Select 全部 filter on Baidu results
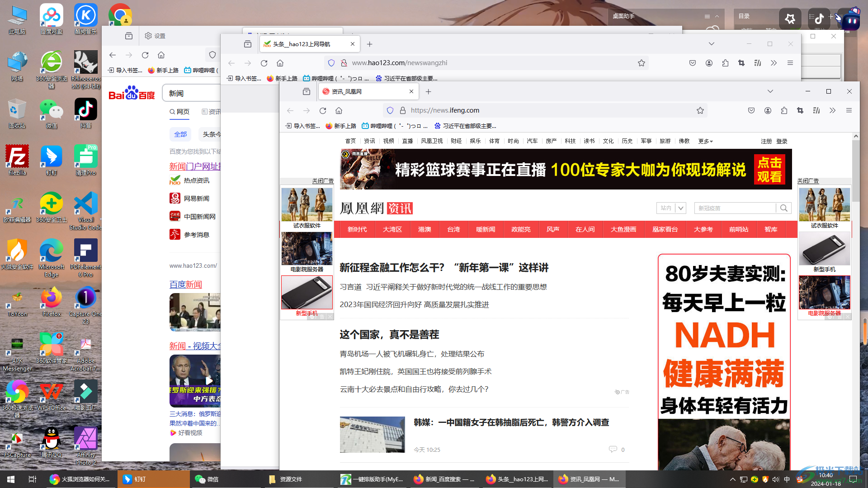The image size is (868, 488). point(180,134)
